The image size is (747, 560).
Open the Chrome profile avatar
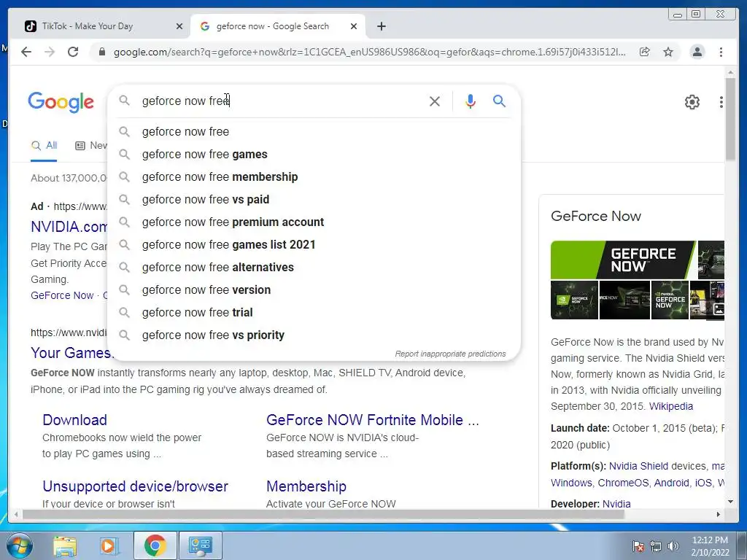click(697, 52)
